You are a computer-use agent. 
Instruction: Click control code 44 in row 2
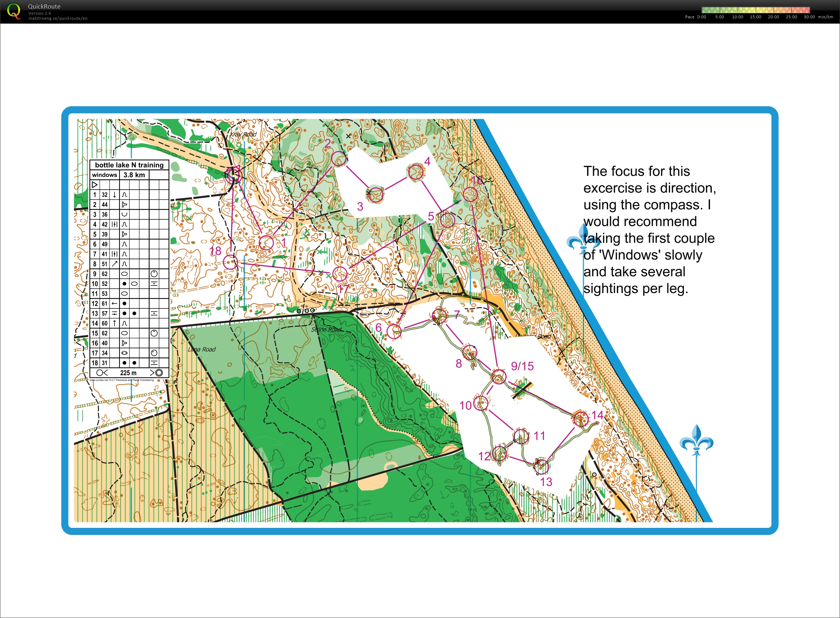click(105, 205)
